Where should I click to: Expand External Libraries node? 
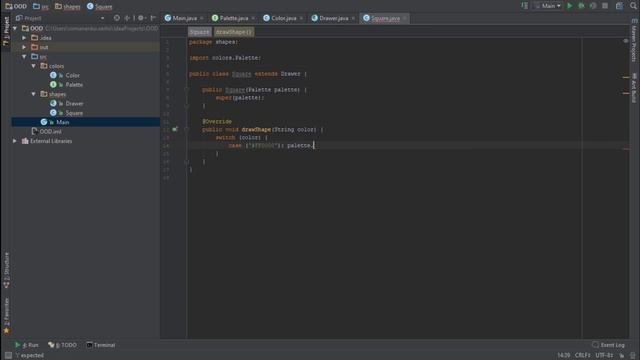point(15,141)
